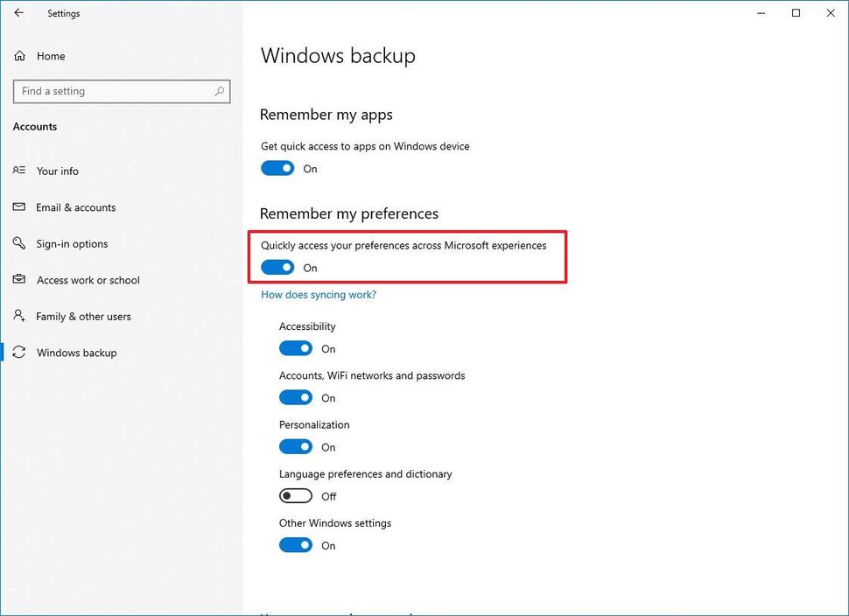The width and height of the screenshot is (849, 616).
Task: Enable Language preferences and dictionary toggle
Action: point(295,496)
